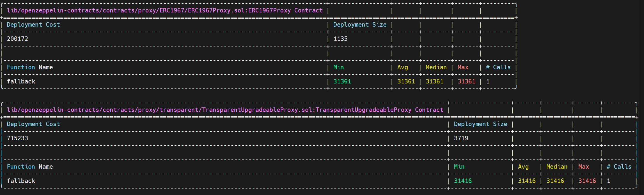644x195 pixels.
Task: Click the second table's Median column header
Action: pos(557,167)
